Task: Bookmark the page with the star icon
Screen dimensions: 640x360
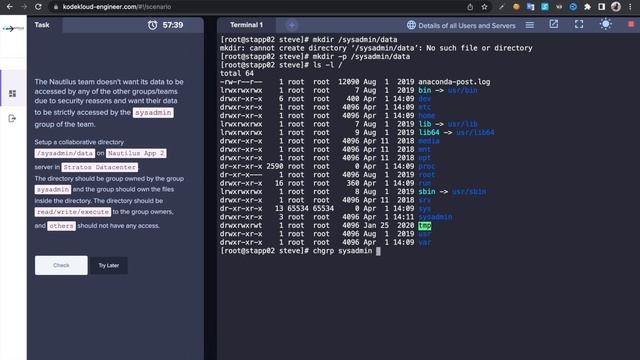Action: click(484, 7)
